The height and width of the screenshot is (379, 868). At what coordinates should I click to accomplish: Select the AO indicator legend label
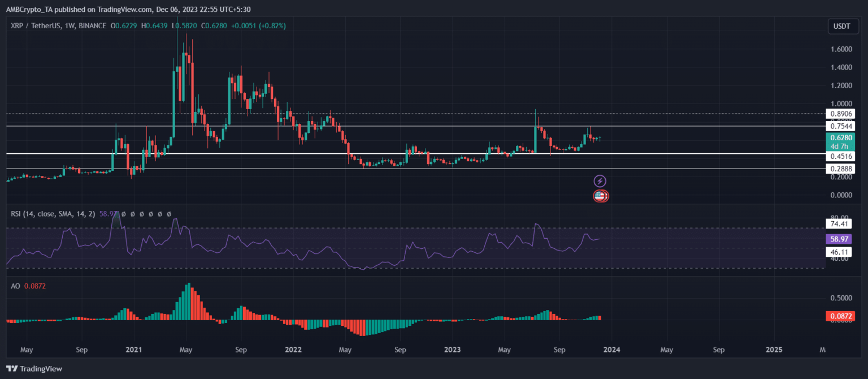15,286
